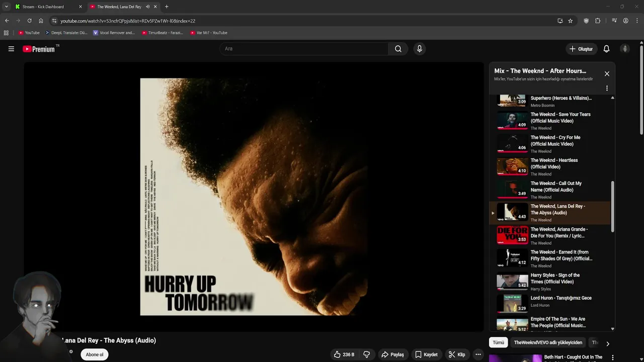Bookmark this page with the star icon
Viewport: 644px width, 362px height.
point(570,21)
